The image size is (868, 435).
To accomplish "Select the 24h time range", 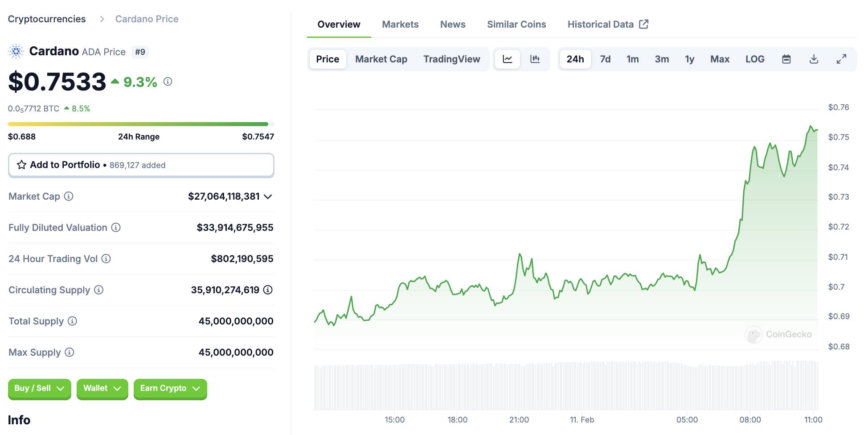I will click(x=575, y=59).
